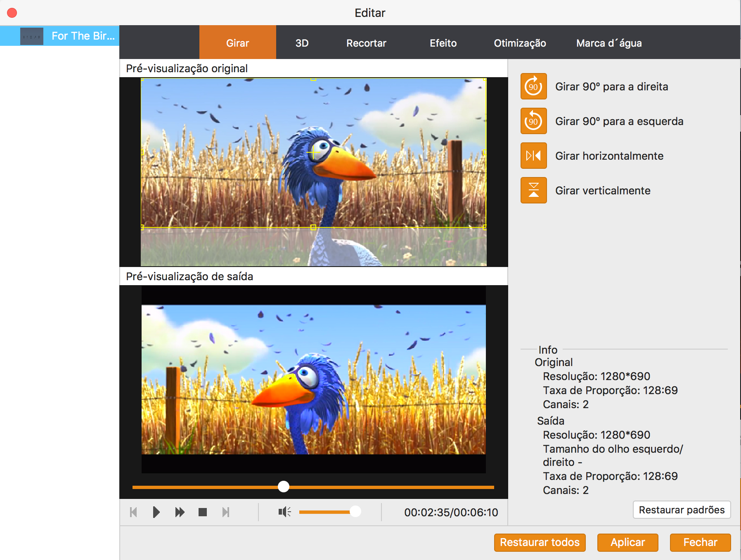Click the vertical flip icon
Screen dimensions: 741x560
[x=533, y=190]
